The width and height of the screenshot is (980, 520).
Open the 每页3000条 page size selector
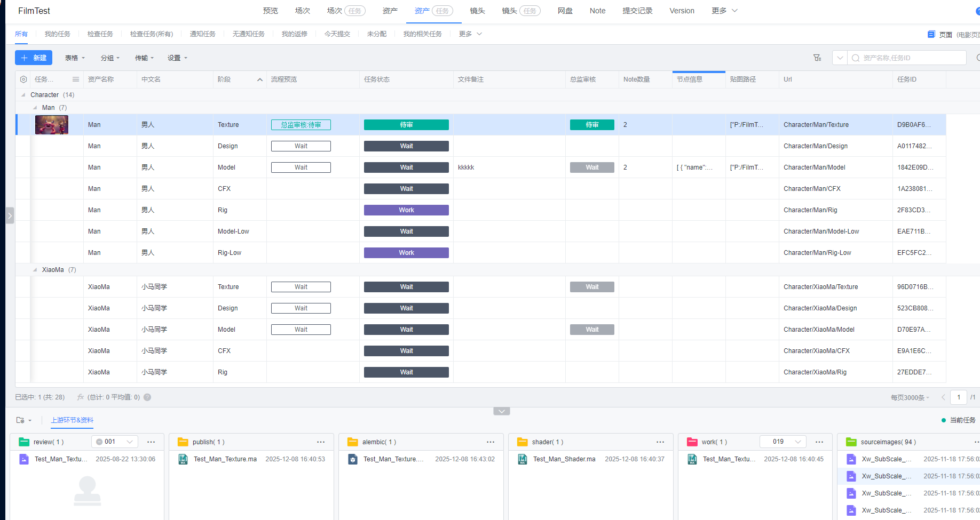tap(910, 397)
